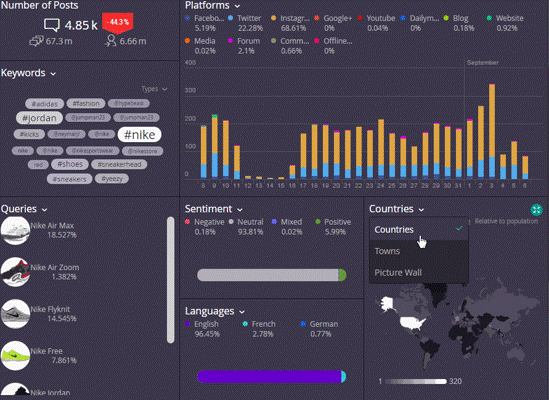The image size is (549, 400).
Task: Open the keyword Types dropdown
Action: tap(154, 89)
